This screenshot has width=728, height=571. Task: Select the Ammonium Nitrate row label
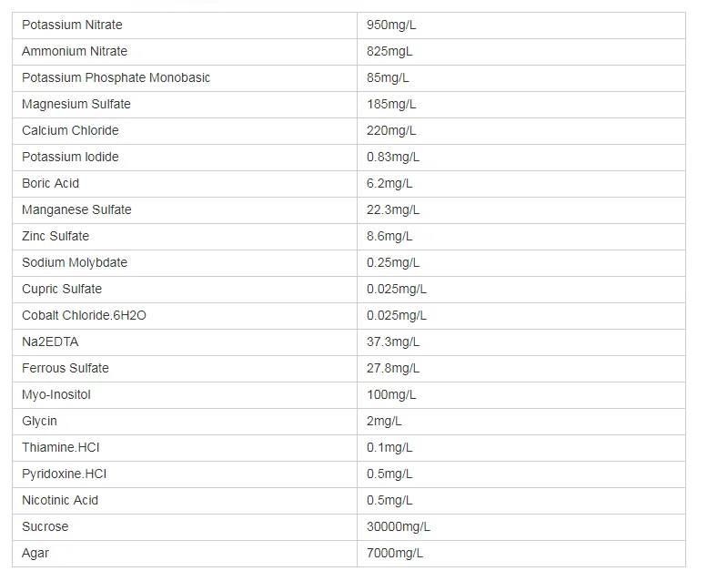tap(75, 51)
